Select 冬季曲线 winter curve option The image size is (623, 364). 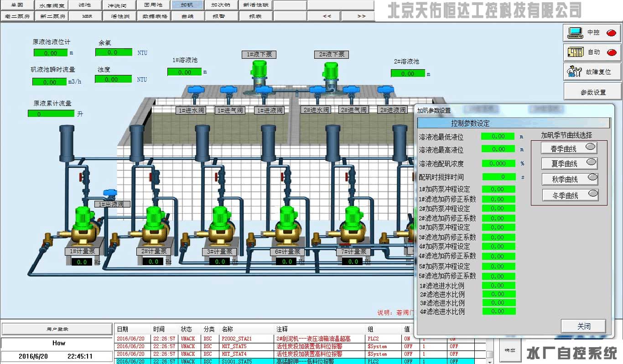[x=570, y=195]
